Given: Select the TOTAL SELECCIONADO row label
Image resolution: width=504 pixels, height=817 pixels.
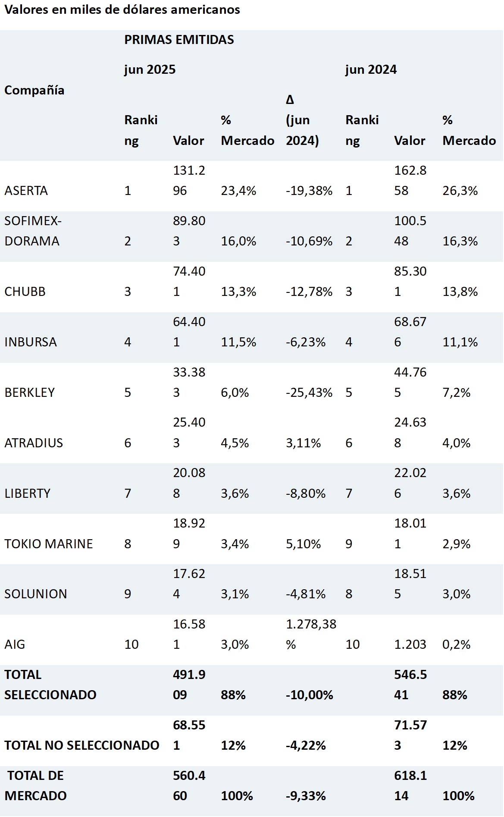Looking at the screenshot, I should click(x=50, y=685).
